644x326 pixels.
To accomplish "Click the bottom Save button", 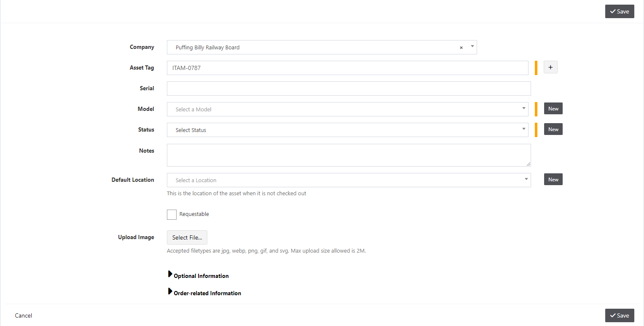I will point(620,315).
